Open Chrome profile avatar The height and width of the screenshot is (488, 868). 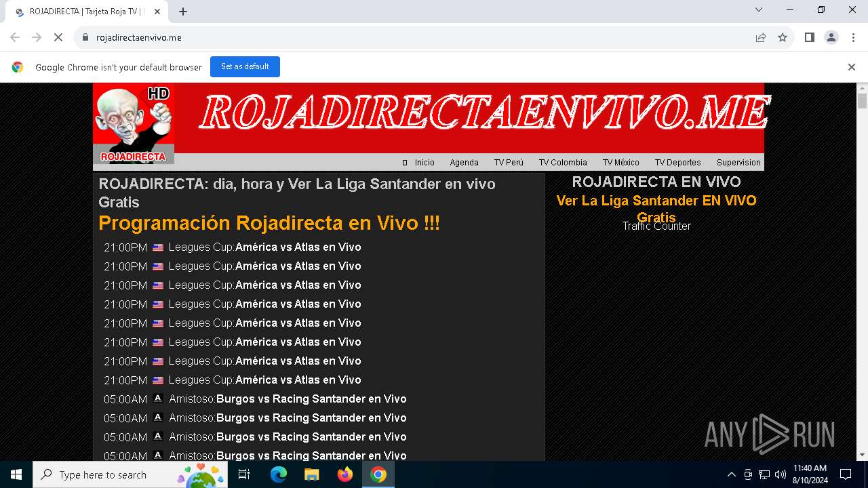(x=831, y=37)
